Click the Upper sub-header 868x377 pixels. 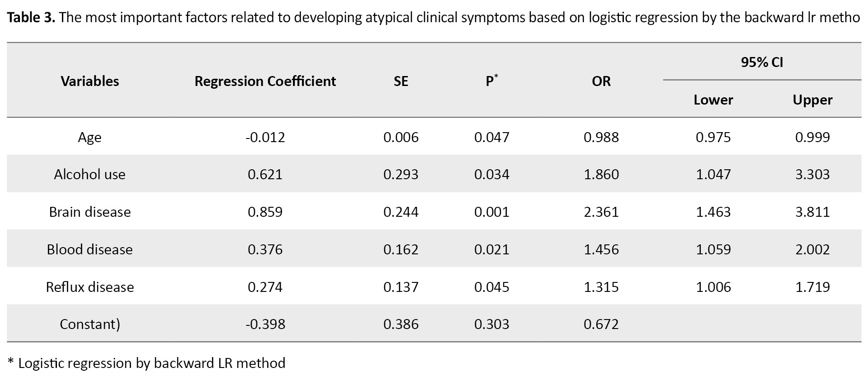[812, 100]
